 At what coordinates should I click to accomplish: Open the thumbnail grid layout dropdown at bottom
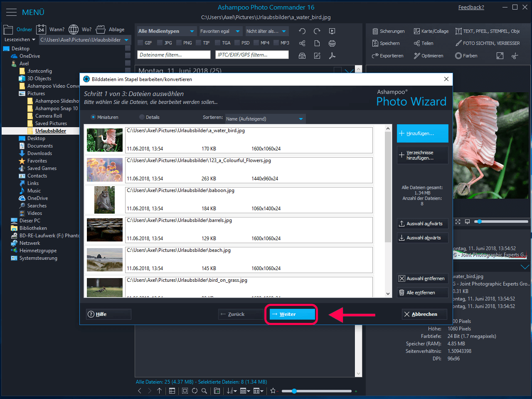coord(259,391)
